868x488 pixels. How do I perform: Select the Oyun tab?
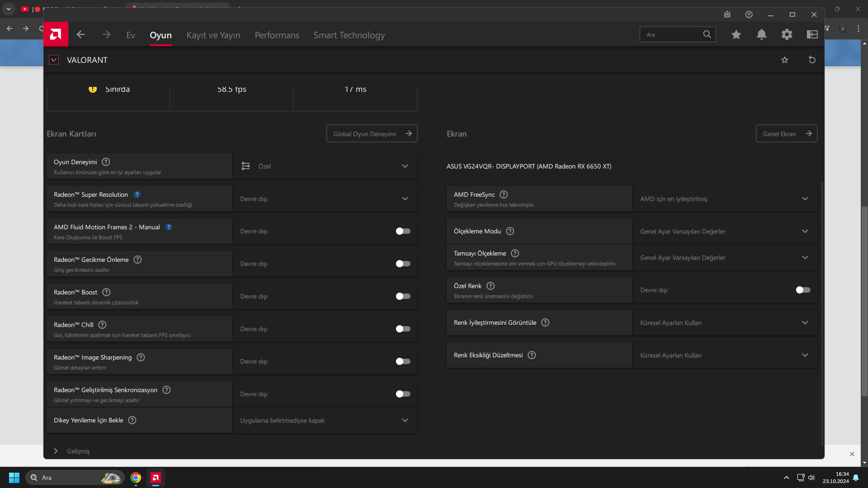click(x=161, y=35)
